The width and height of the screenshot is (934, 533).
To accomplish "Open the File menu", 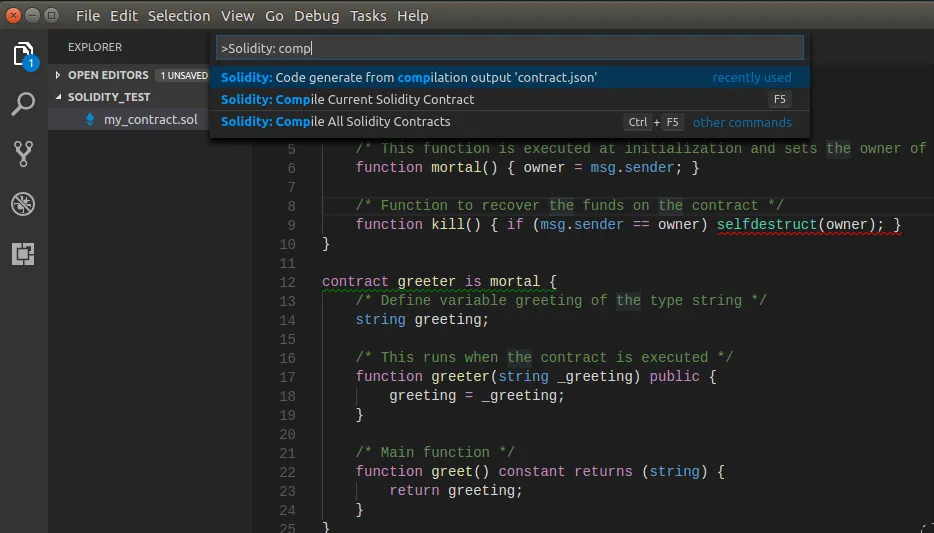I will point(88,16).
